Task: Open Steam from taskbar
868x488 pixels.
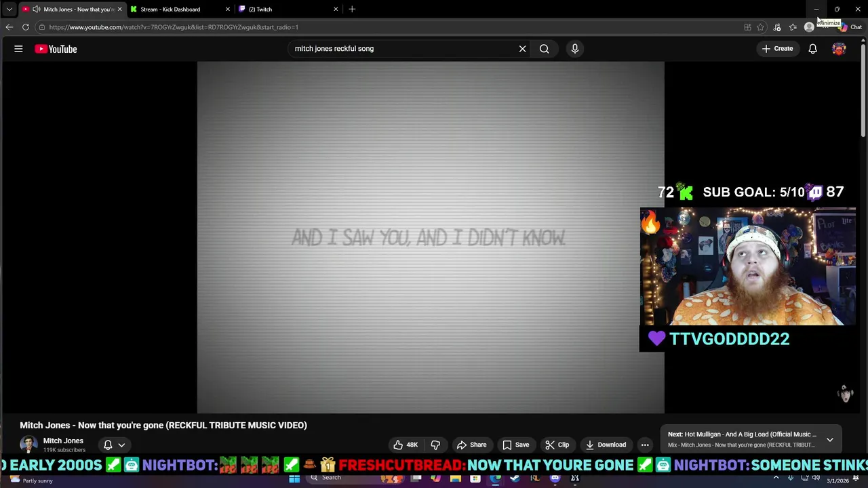Action: pos(515,479)
